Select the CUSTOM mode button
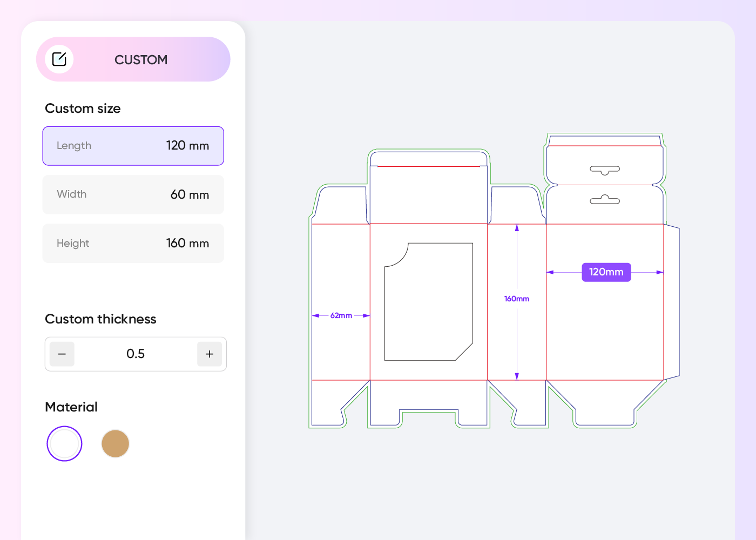 133,59
